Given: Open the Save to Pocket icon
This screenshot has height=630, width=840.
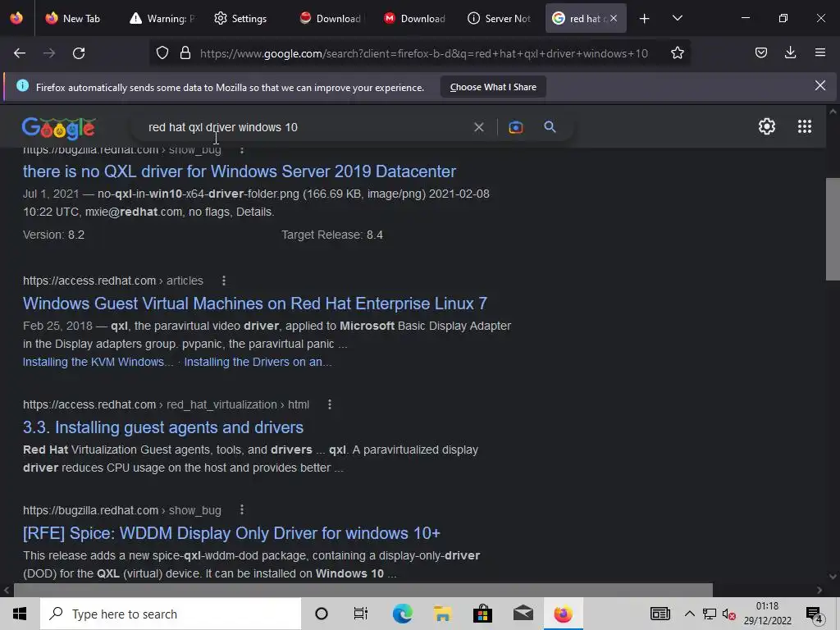Looking at the screenshot, I should click(x=760, y=52).
